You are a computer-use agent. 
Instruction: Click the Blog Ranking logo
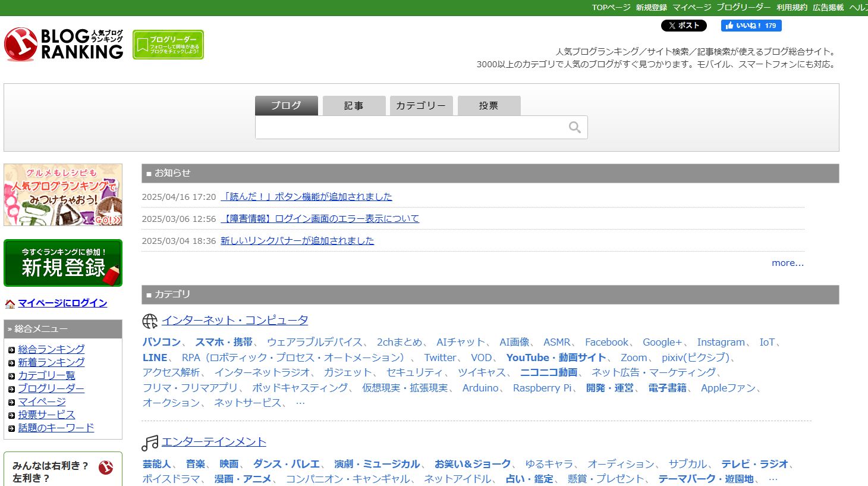[64, 44]
